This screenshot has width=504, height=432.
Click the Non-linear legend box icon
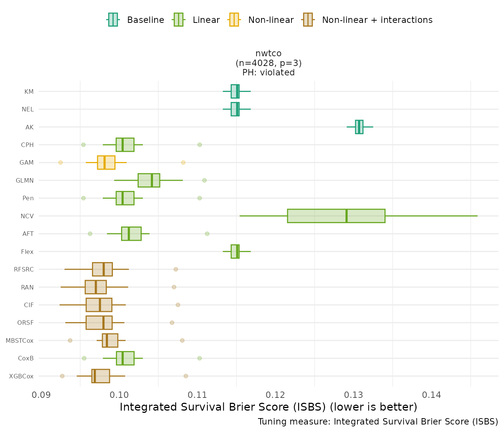point(234,20)
